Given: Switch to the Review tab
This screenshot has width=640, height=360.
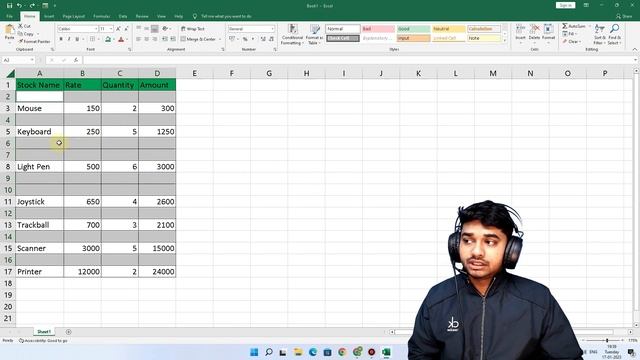Looking at the screenshot, I should [x=142, y=16].
